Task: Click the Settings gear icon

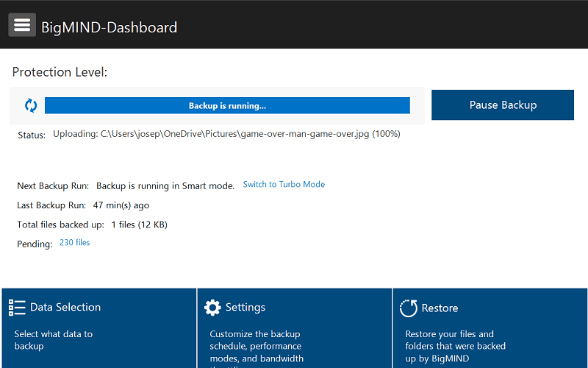Action: (212, 307)
